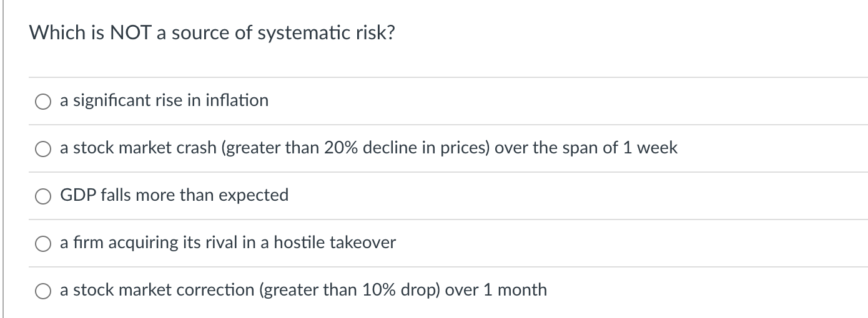Click the 'a firm acquiring its rival' label

[228, 243]
